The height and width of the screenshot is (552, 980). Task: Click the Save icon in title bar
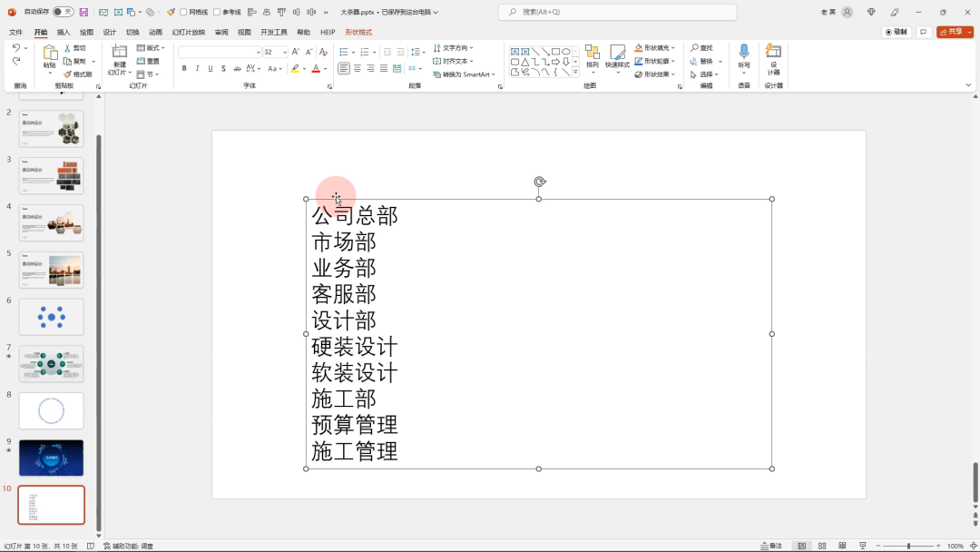pos(83,12)
